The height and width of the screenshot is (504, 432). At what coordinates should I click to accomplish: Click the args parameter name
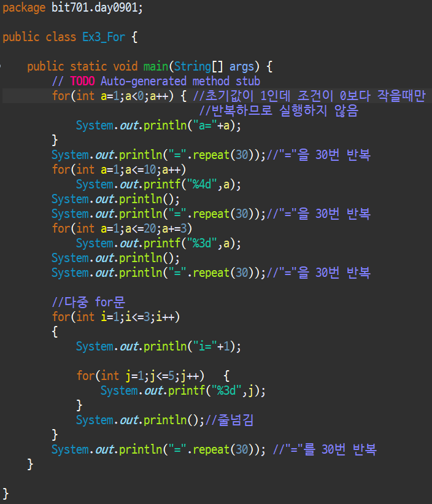(x=242, y=66)
